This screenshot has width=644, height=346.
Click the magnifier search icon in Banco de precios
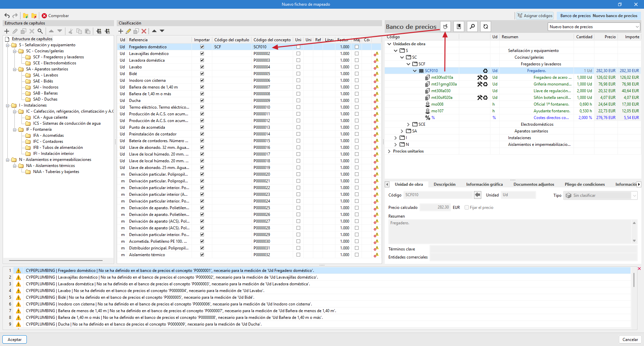tap(472, 26)
